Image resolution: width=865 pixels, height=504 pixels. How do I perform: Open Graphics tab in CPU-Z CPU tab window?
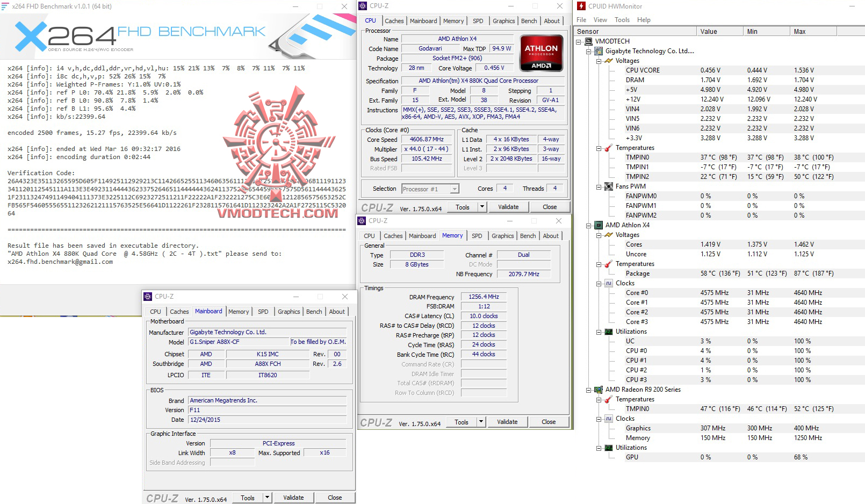503,21
